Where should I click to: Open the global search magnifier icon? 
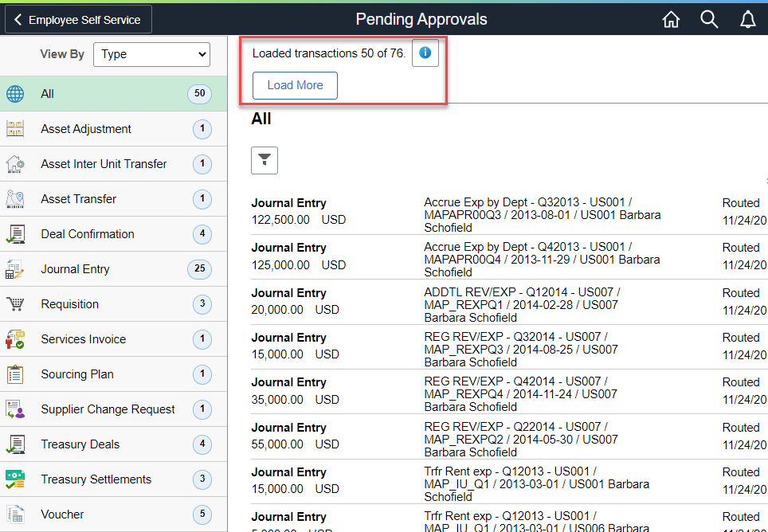(709, 20)
